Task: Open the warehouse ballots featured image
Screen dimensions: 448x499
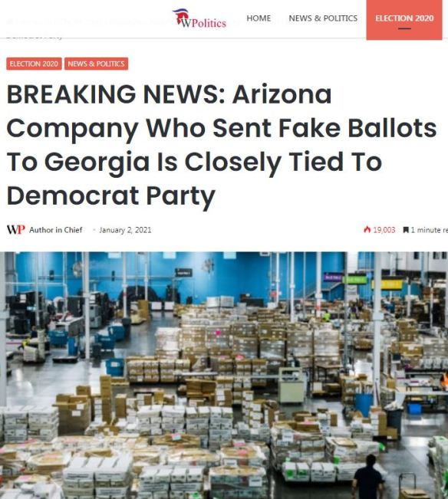Action: (224, 376)
